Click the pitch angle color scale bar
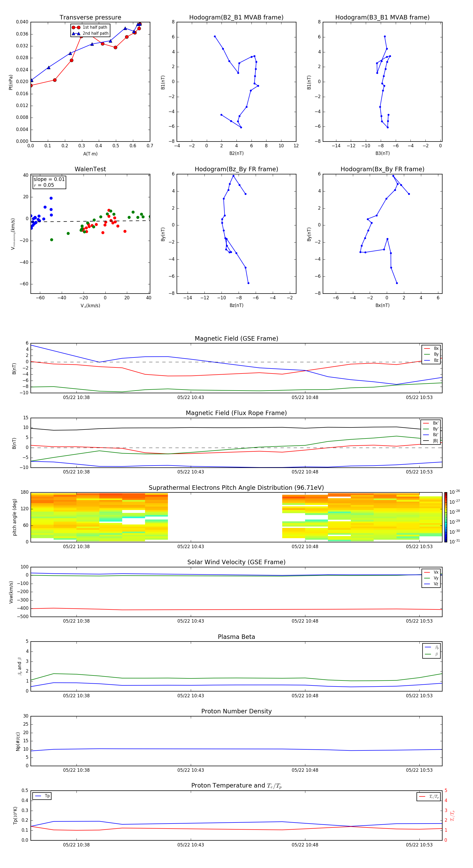Viewport: 473px width, 868px height. coord(446,517)
